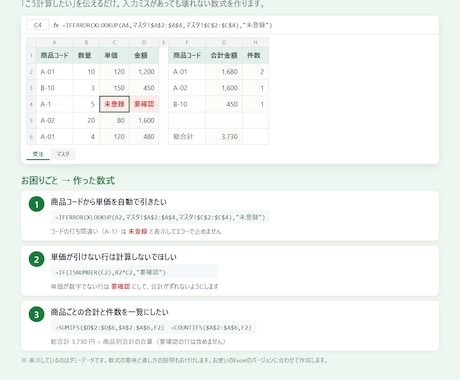Select column header F

point(187,42)
